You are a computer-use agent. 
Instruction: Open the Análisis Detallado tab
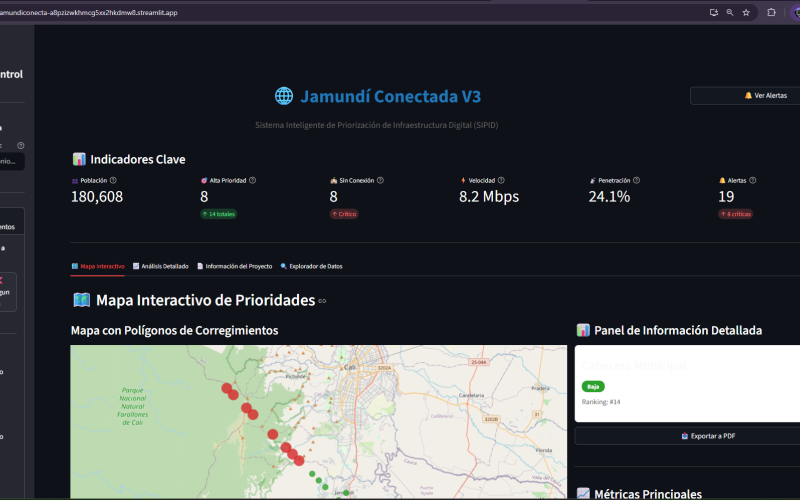160,267
